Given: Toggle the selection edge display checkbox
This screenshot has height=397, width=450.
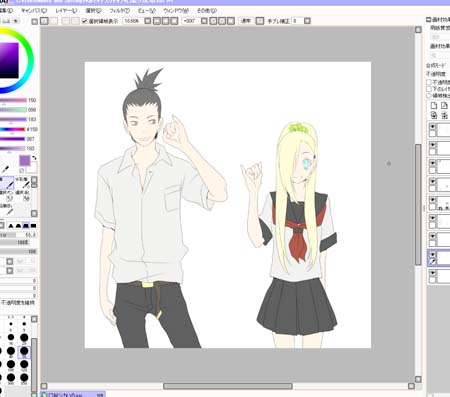Looking at the screenshot, I should point(84,21).
